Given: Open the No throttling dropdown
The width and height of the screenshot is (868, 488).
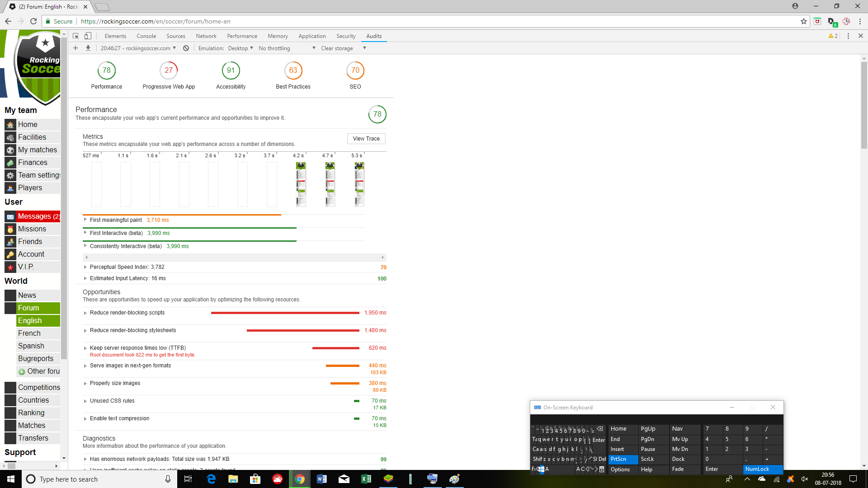Looking at the screenshot, I should [287, 48].
